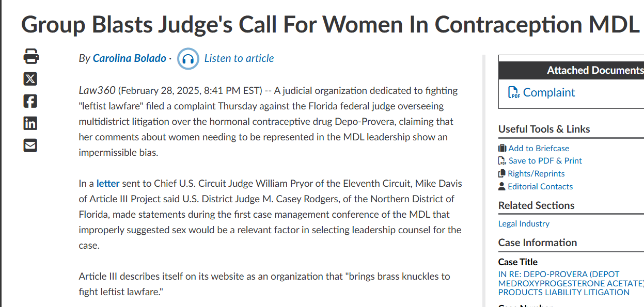644x307 pixels.
Task: Click the Editorial Contacts person icon
Action: pyautogui.click(x=502, y=187)
